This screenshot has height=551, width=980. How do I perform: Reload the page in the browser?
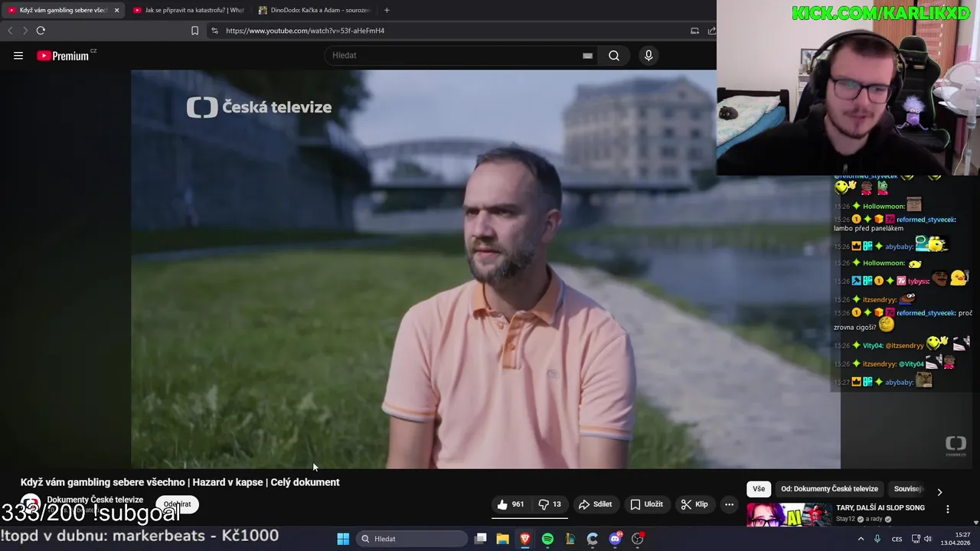pos(41,31)
